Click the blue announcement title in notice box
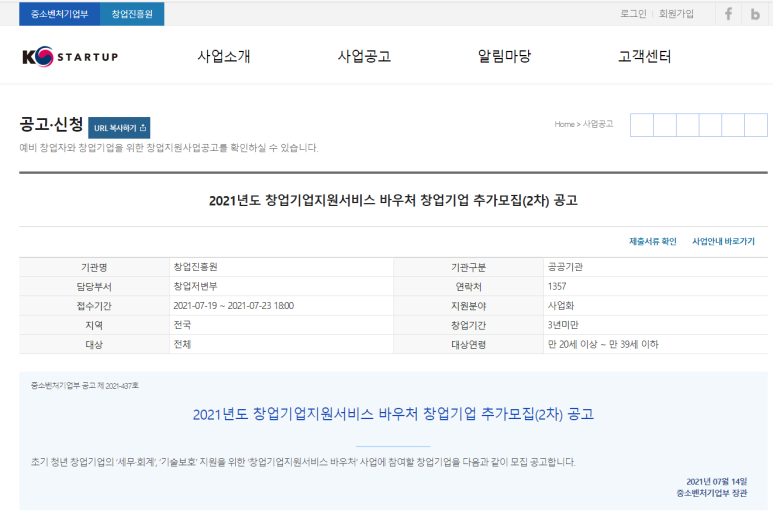 point(393,414)
